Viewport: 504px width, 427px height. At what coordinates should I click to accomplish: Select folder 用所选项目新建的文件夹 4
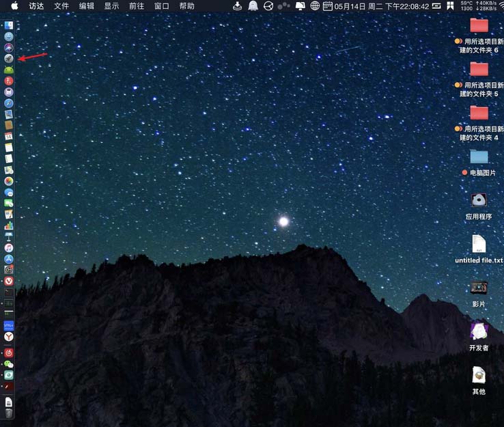(479, 123)
